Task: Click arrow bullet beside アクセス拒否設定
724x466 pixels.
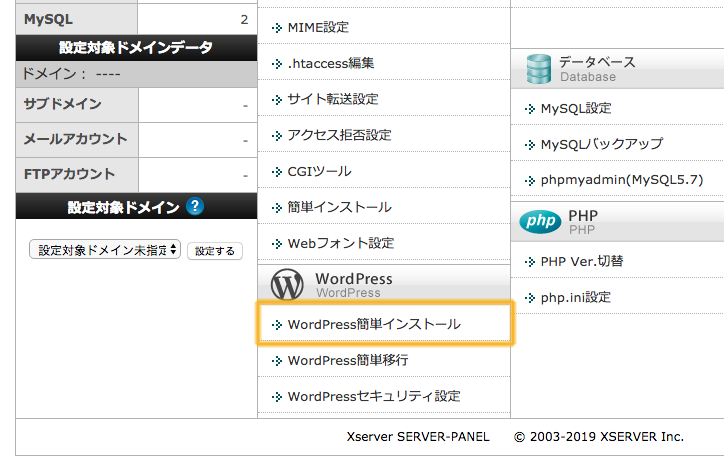Action: [x=277, y=136]
